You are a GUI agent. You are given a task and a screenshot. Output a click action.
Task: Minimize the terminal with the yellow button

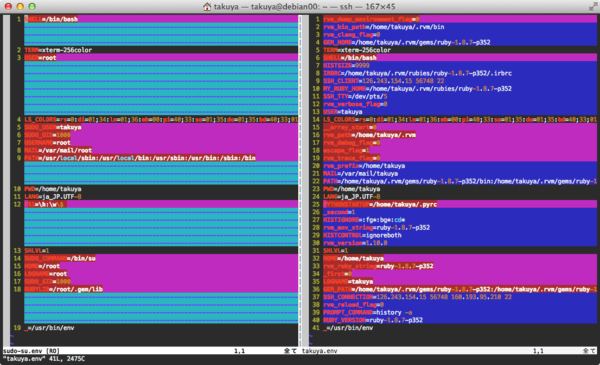pyautogui.click(x=20, y=7)
